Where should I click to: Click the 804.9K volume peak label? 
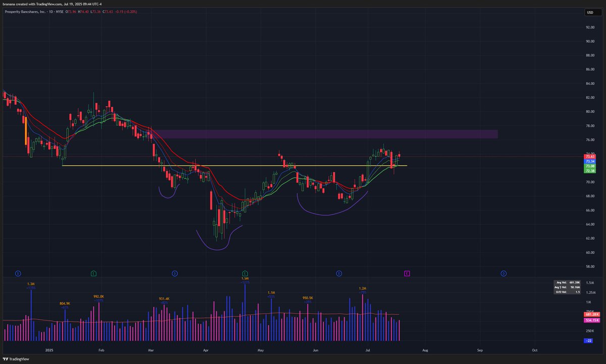click(65, 303)
